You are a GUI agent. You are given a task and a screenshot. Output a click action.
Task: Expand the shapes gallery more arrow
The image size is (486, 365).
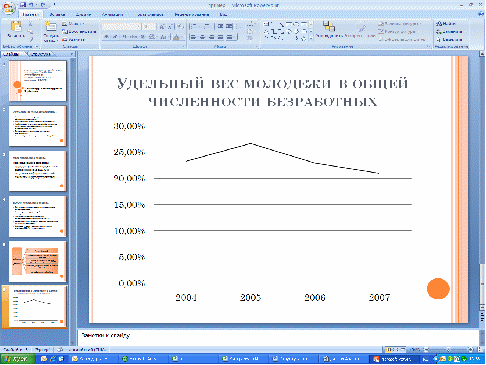[311, 39]
